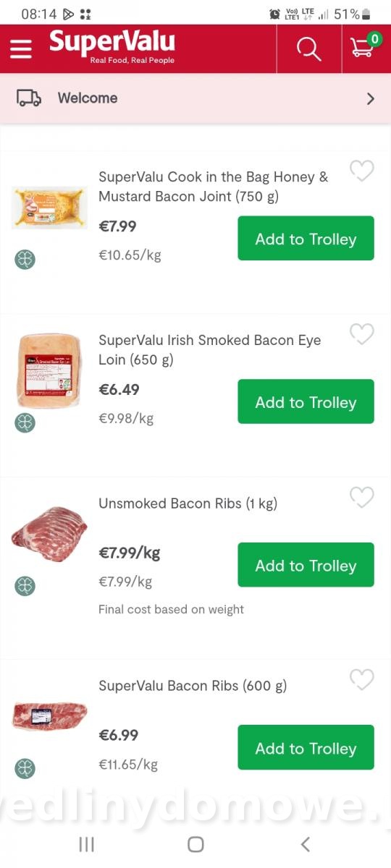Open SuperValu Irish Smoked Bacon Eye Loin title
The height and width of the screenshot is (868, 391).
pos(210,349)
